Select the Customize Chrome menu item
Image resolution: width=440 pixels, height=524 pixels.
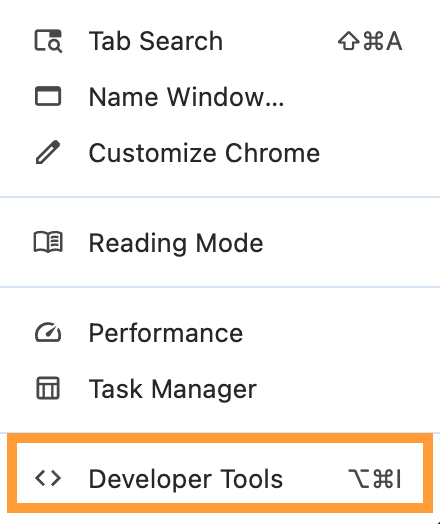(x=220, y=153)
